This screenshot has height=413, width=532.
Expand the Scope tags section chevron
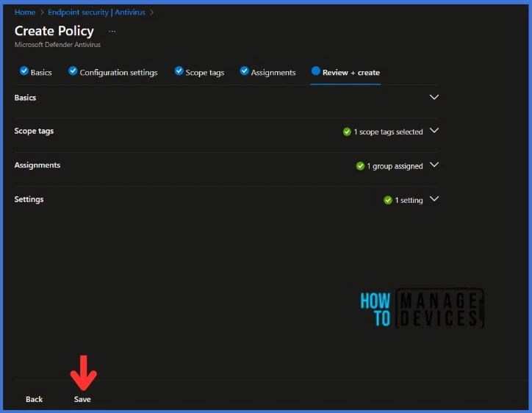coord(434,130)
